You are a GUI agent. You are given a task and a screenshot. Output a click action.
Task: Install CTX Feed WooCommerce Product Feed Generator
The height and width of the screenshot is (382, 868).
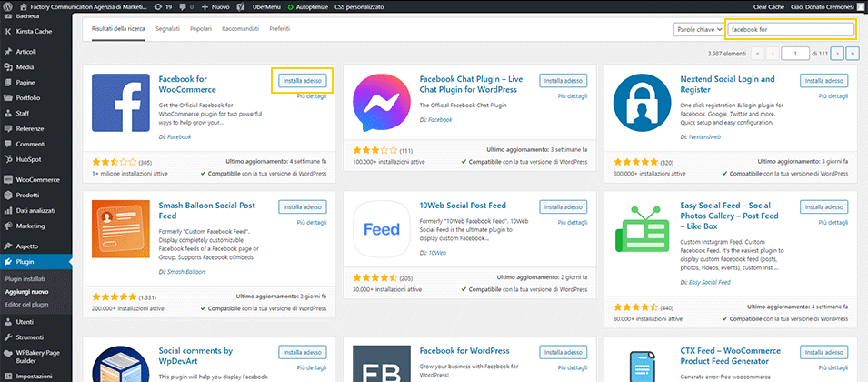[823, 353]
